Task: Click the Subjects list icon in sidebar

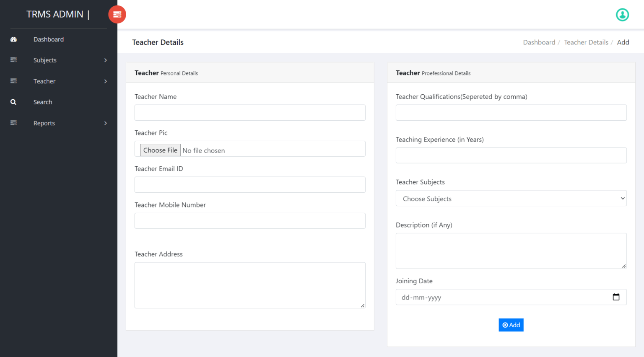Action: pyautogui.click(x=13, y=60)
